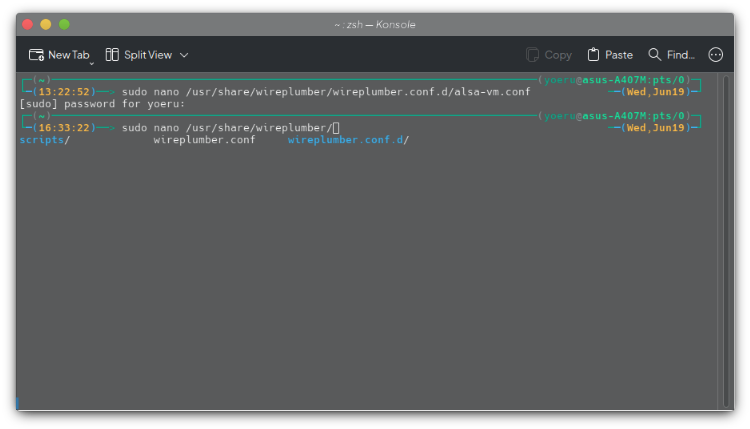Click the scripts/ directory completion
The width and height of the screenshot is (750, 429).
click(45, 140)
